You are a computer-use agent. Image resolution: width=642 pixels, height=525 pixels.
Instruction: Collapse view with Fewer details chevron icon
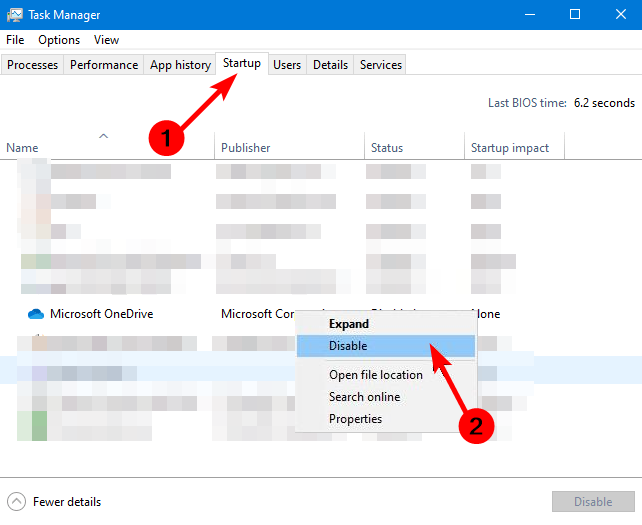[16, 501]
